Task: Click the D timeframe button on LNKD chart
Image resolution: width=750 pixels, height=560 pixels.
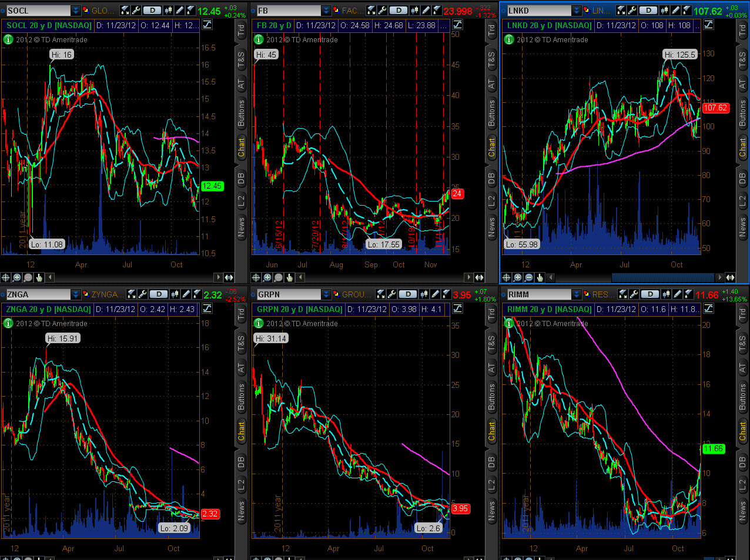Action: pos(648,11)
